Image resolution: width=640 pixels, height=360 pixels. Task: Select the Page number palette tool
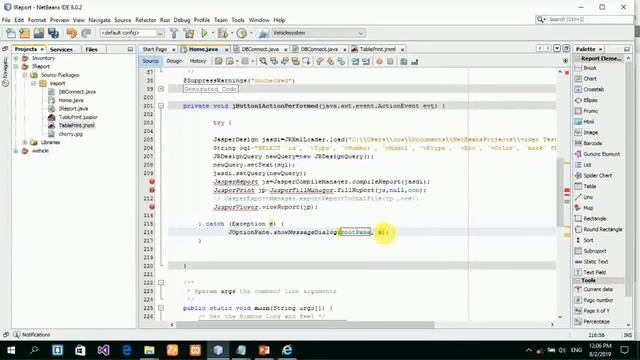598,300
